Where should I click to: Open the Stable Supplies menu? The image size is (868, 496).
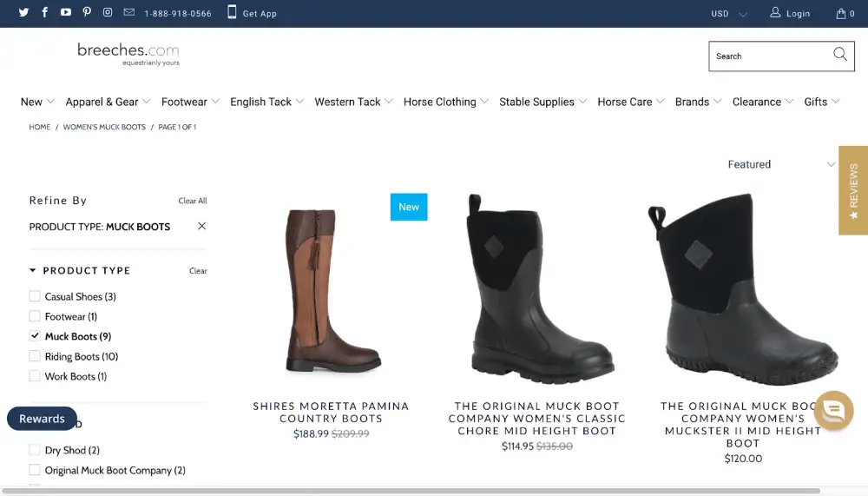tap(543, 102)
